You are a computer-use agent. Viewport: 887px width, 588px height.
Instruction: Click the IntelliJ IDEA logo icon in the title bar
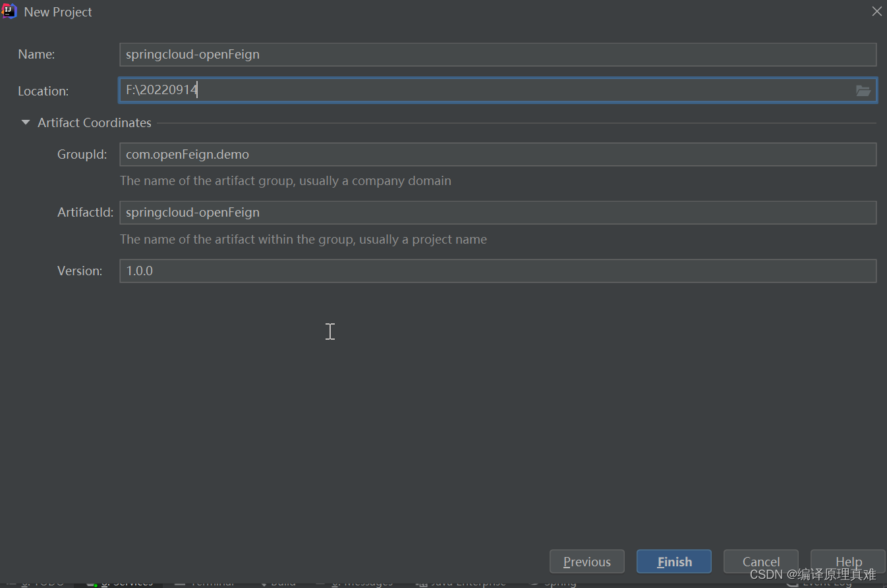[x=9, y=11]
